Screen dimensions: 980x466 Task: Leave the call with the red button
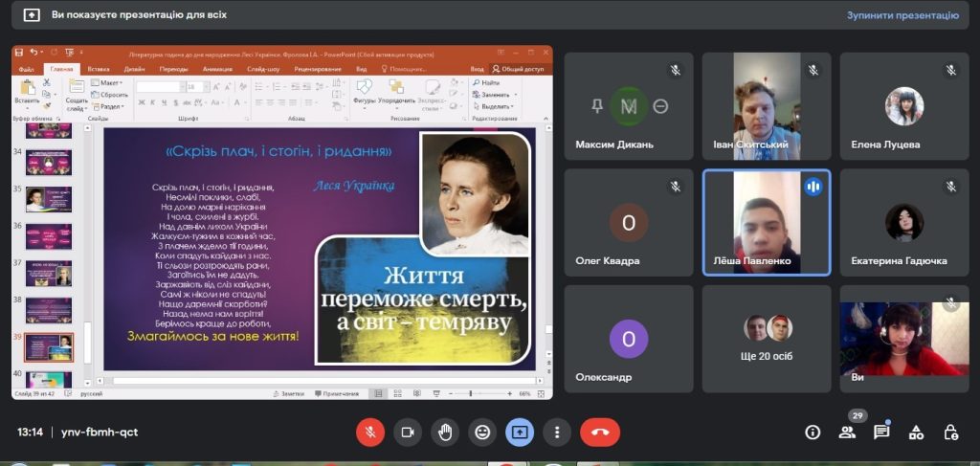(x=600, y=433)
